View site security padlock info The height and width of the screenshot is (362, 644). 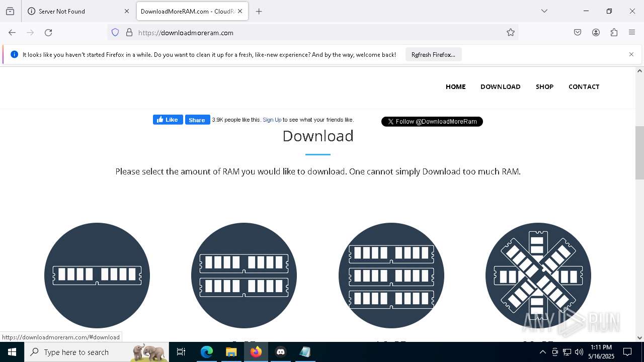pos(129,33)
